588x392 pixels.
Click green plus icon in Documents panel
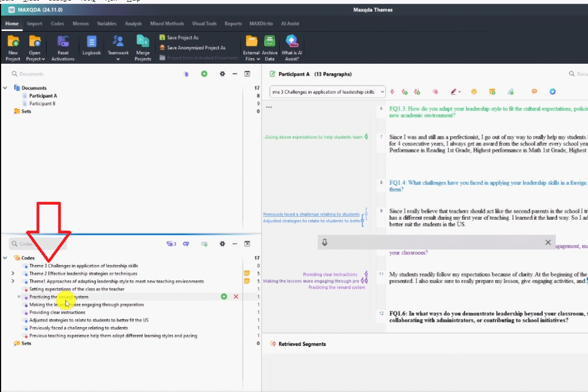(x=204, y=74)
